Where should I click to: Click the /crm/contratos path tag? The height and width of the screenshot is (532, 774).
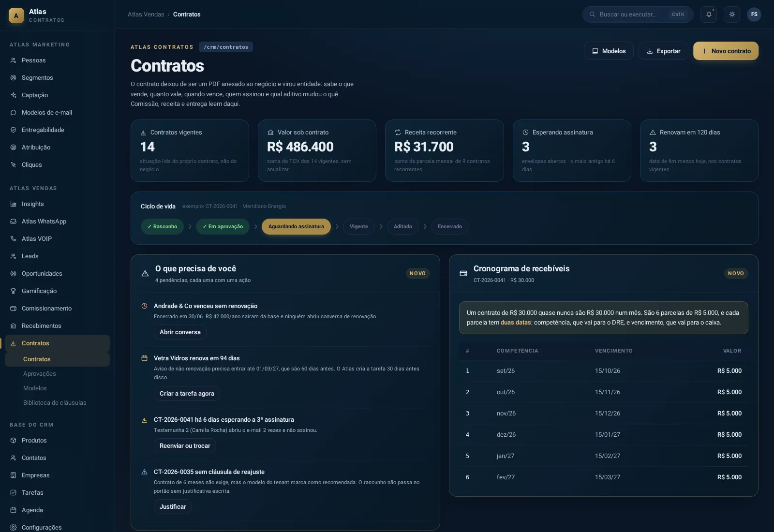click(226, 47)
